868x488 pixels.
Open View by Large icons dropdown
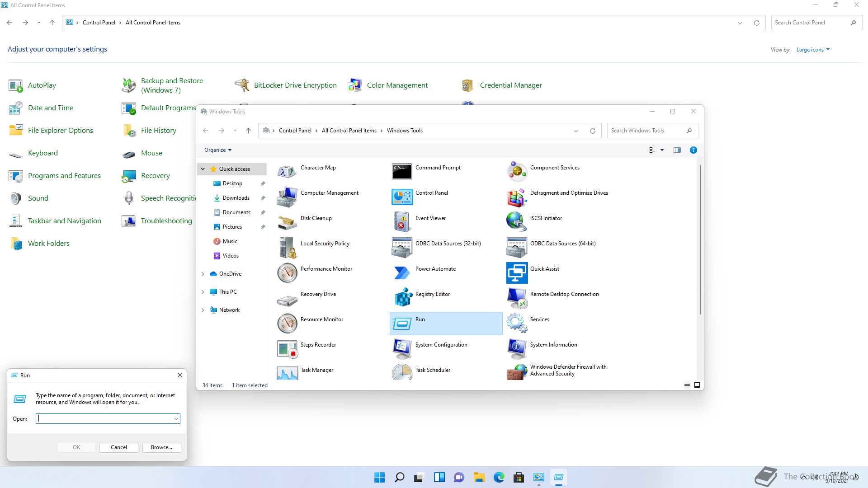813,50
